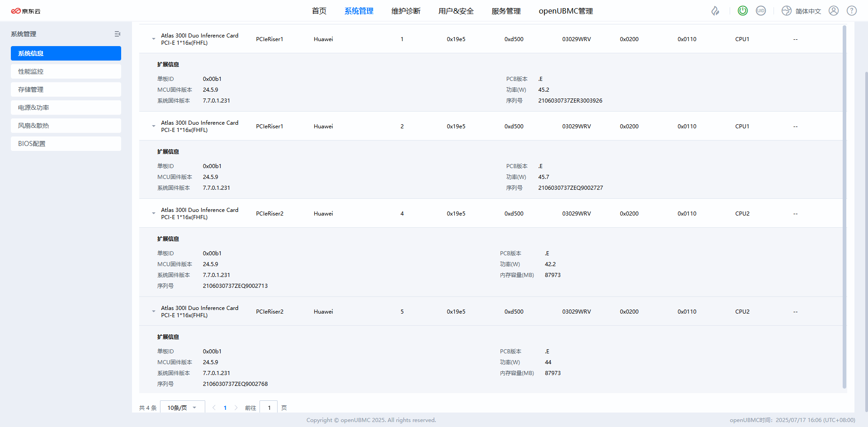Collapse the slot 1 Atlas card row
This screenshot has height=427, width=868.
click(x=154, y=39)
